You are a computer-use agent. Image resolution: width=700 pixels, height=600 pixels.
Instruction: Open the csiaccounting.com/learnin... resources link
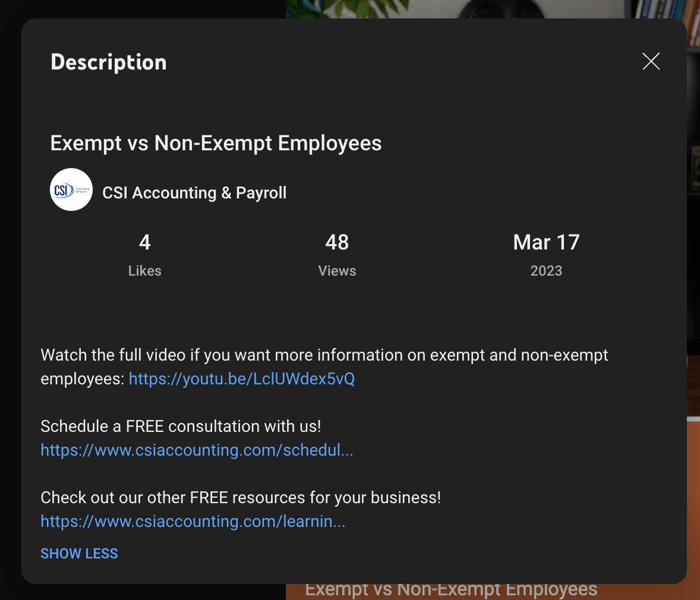(x=193, y=522)
